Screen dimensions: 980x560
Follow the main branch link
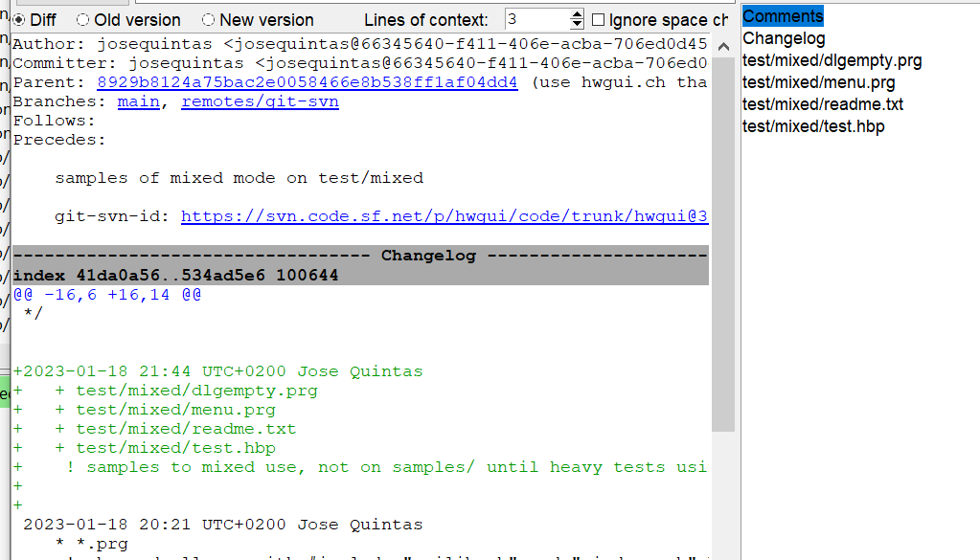click(x=138, y=101)
